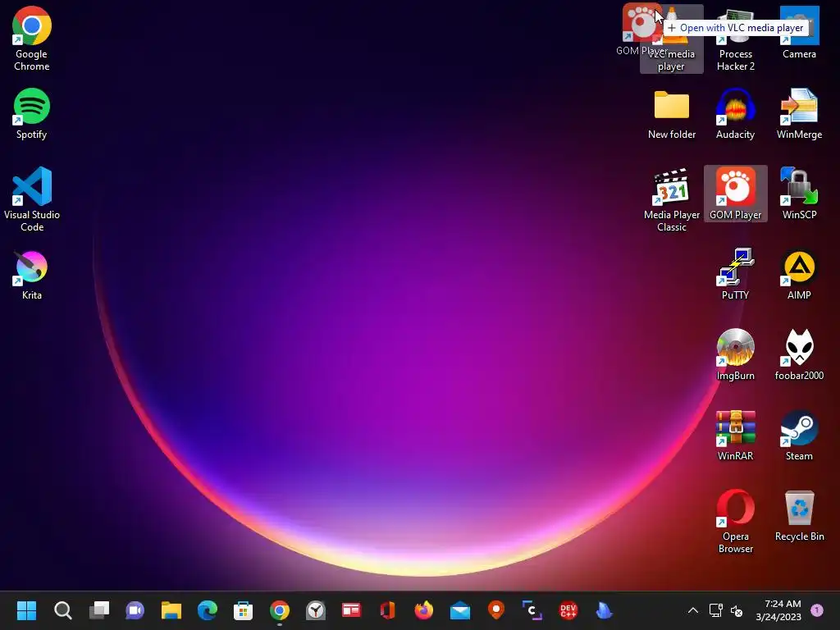840x630 pixels.
Task: Open the Chat taskbar icon
Action: (135, 610)
